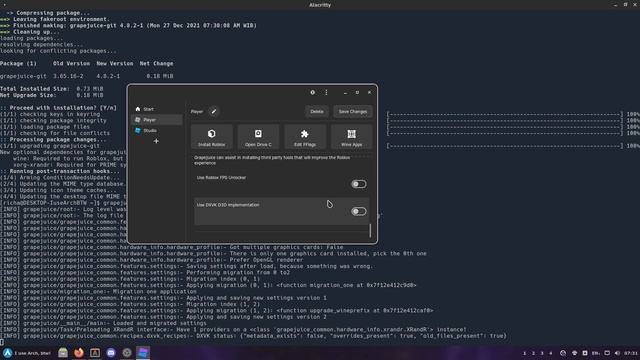Click 'Use DXVK D3D implementation' label text
Image resolution: width=640 pixels, height=360 pixels.
click(x=228, y=205)
